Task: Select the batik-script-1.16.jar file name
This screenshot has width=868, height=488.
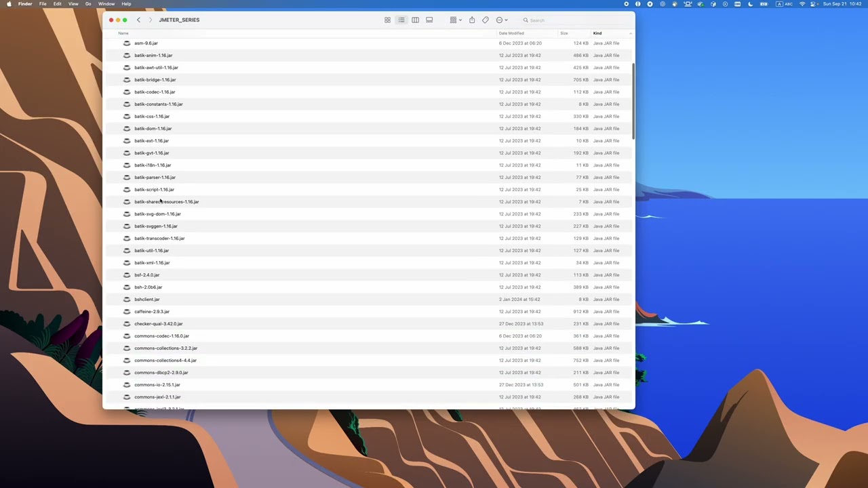Action: pyautogui.click(x=154, y=190)
